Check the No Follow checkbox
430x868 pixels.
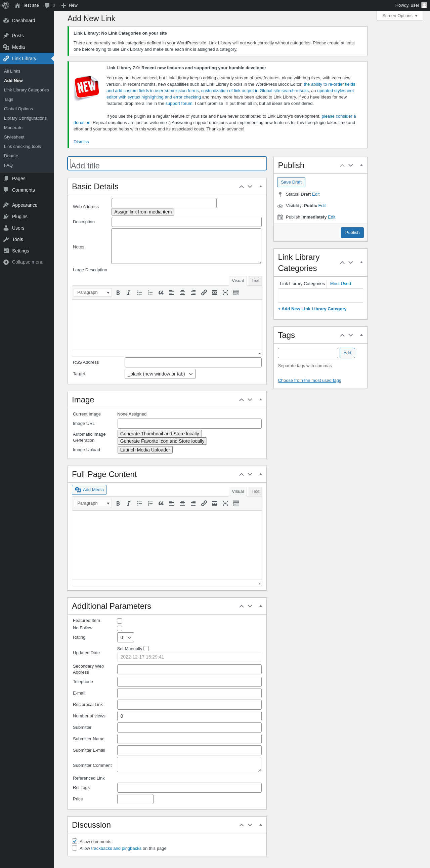click(120, 628)
